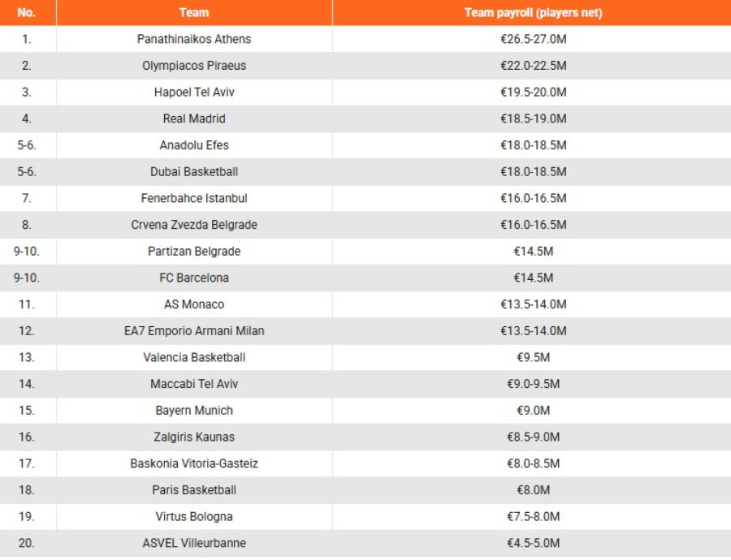The width and height of the screenshot is (731, 560).
Task: Select the "Team payroll (players net)" header
Action: (533, 13)
